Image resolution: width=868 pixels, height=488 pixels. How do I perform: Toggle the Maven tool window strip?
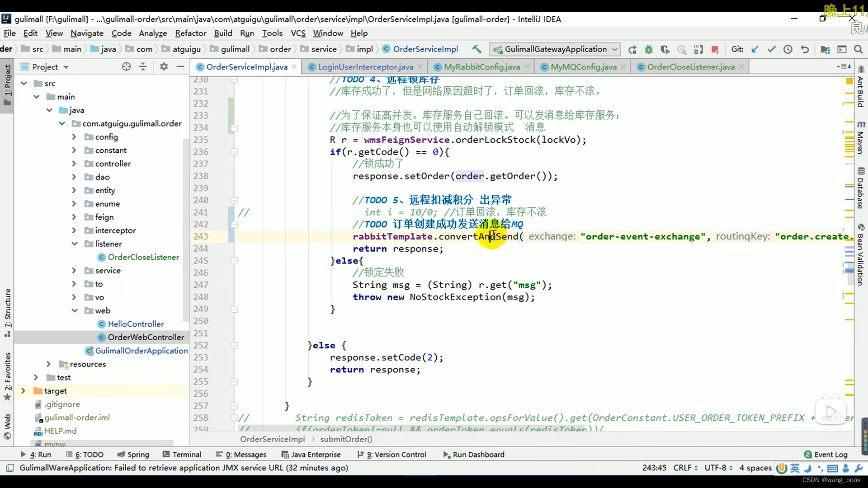(x=861, y=137)
